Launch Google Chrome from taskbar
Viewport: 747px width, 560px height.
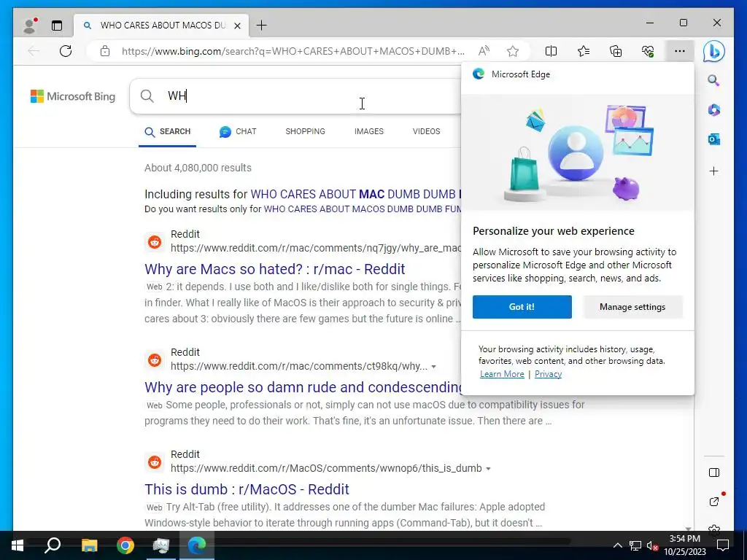tap(125, 545)
